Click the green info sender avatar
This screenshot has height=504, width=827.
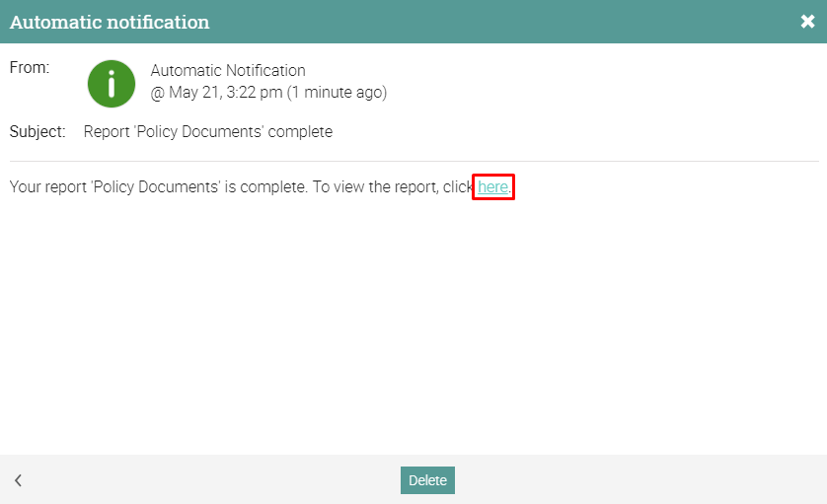coord(112,84)
